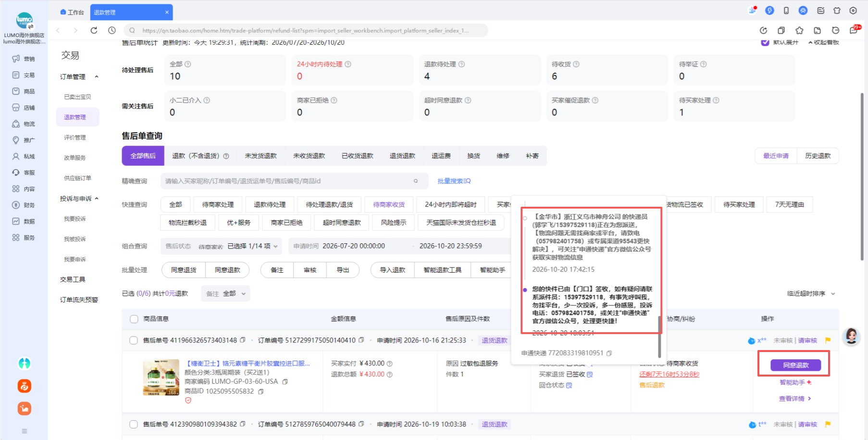Click the 导出 batch button
Image resolution: width=868 pixels, height=440 pixels.
(x=343, y=270)
